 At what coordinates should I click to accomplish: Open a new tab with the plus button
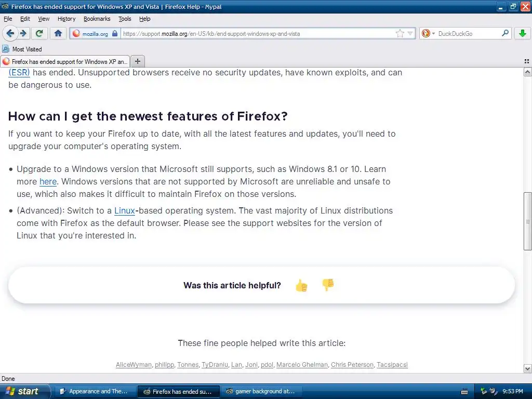pyautogui.click(x=137, y=61)
